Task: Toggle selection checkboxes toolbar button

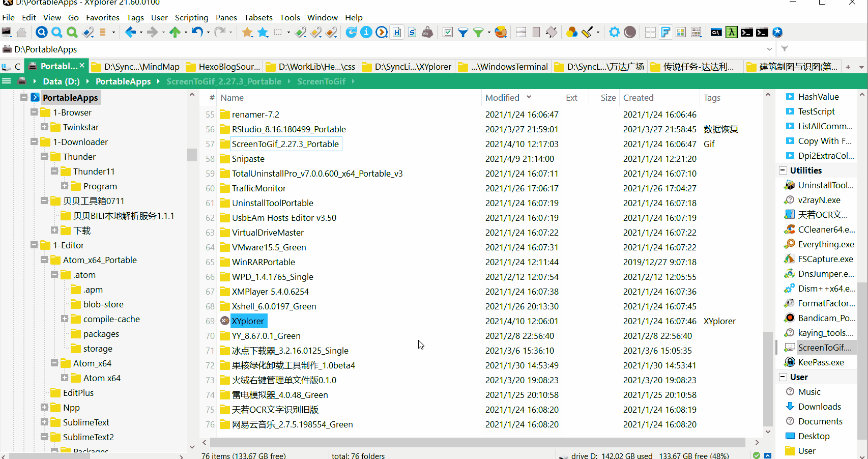Action: click(x=448, y=33)
